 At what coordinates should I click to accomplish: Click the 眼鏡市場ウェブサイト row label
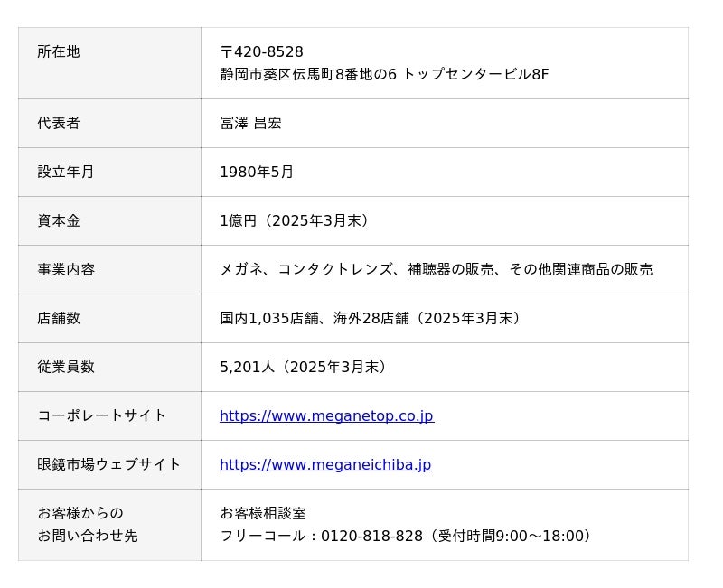108,464
